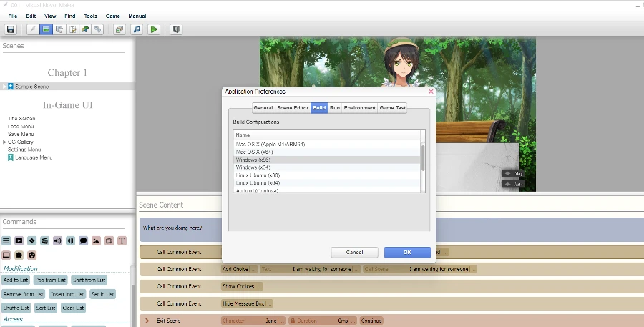Select Linux Ubuntu (x64) build configuration

(x=258, y=182)
